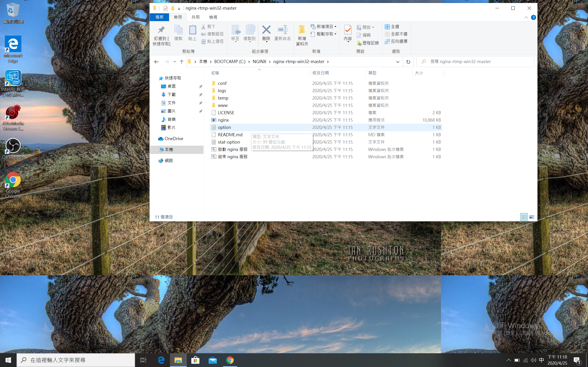
Task: Click the Delete (刪除) ribbon icon
Action: point(266,30)
